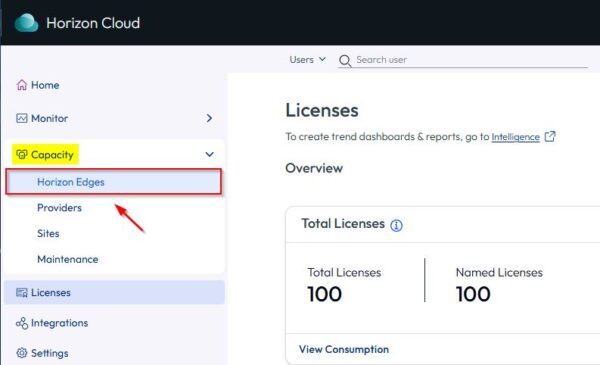Image resolution: width=600 pixels, height=365 pixels.
Task: Select Horizon Edges in sidebar
Action: (114, 182)
